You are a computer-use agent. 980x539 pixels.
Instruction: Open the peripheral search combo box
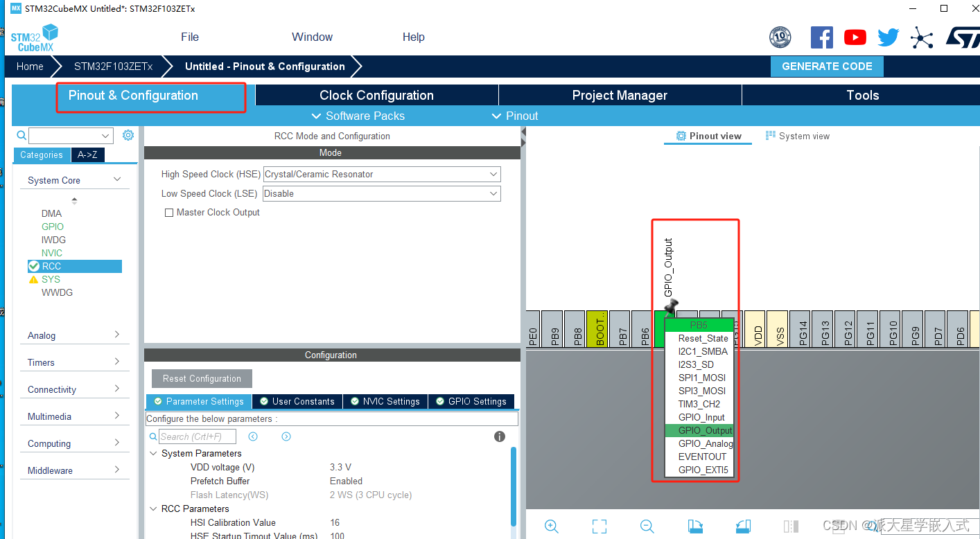click(x=71, y=136)
